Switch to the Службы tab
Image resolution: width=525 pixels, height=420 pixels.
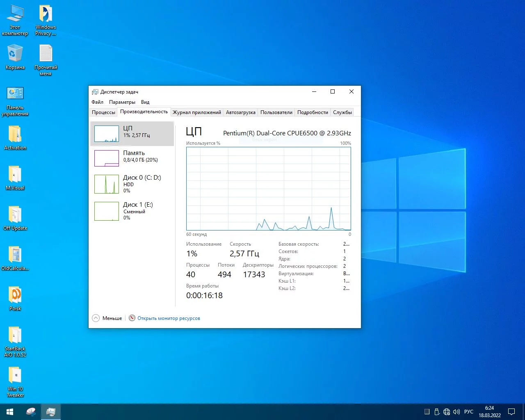pyautogui.click(x=342, y=112)
